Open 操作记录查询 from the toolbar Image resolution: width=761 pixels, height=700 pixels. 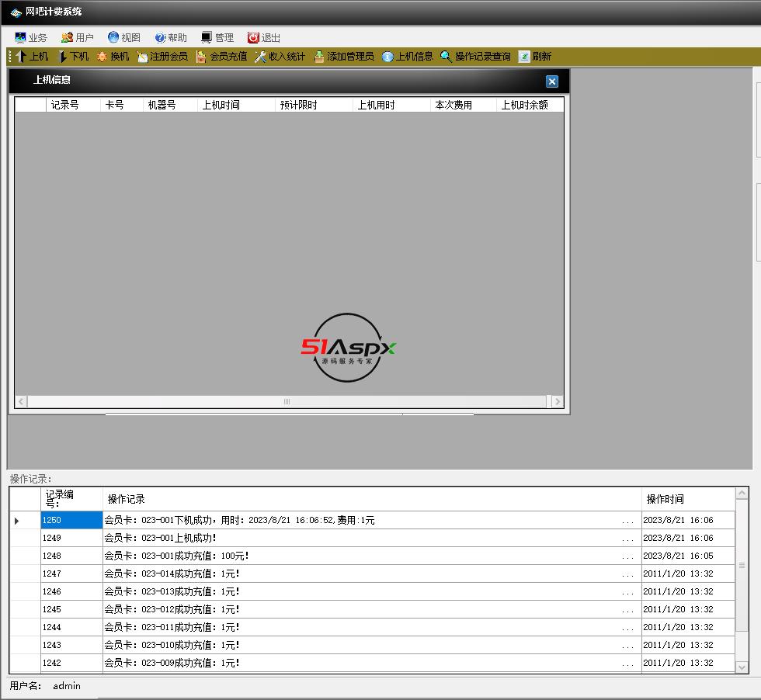coord(475,57)
